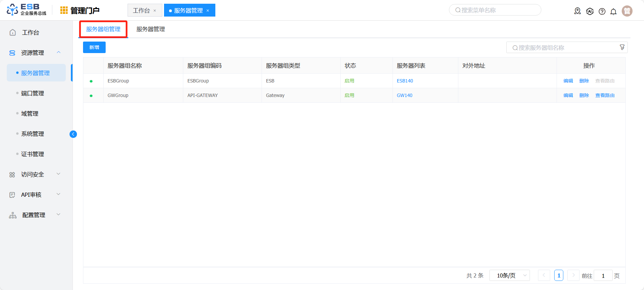Open the AI assistant icon
644x290 pixels.
click(590, 11)
